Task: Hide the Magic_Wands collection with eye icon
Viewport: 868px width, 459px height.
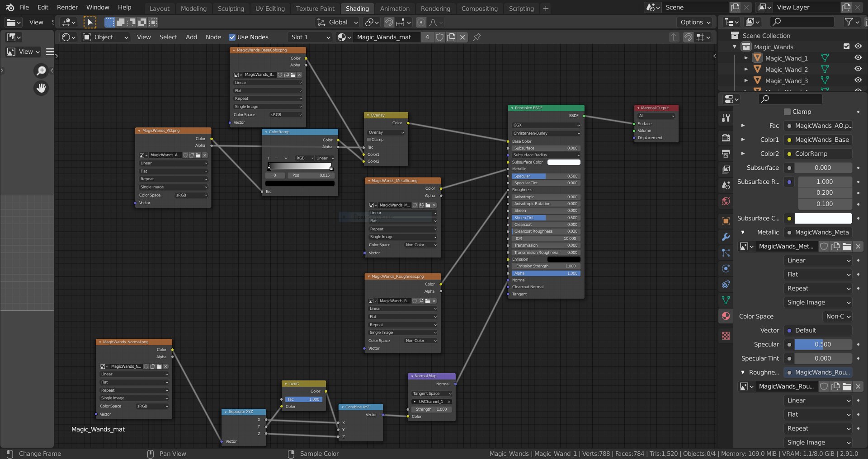Action: (x=858, y=46)
